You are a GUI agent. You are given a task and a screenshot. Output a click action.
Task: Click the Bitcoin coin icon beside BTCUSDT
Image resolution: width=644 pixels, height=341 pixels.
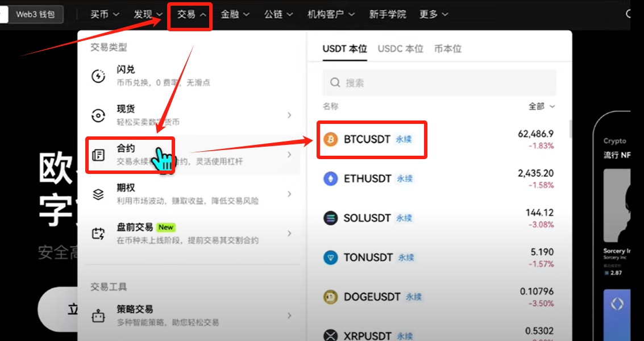click(x=330, y=139)
